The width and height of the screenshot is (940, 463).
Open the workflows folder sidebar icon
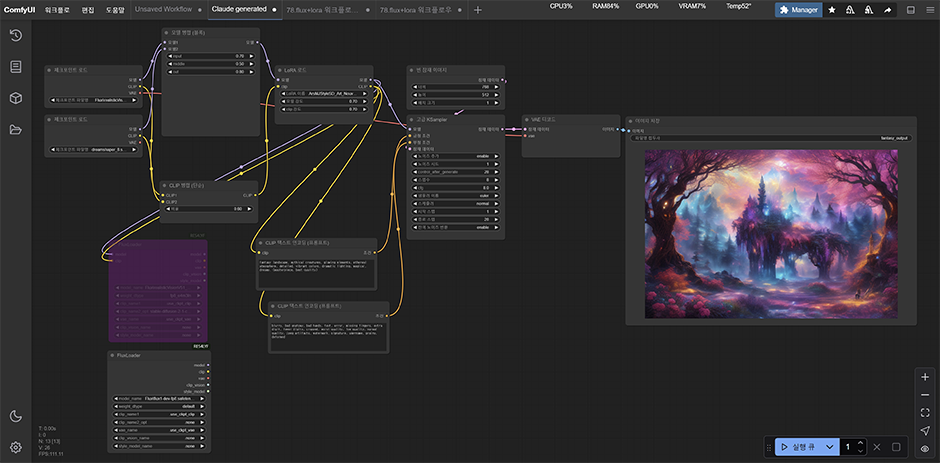pyautogui.click(x=16, y=129)
